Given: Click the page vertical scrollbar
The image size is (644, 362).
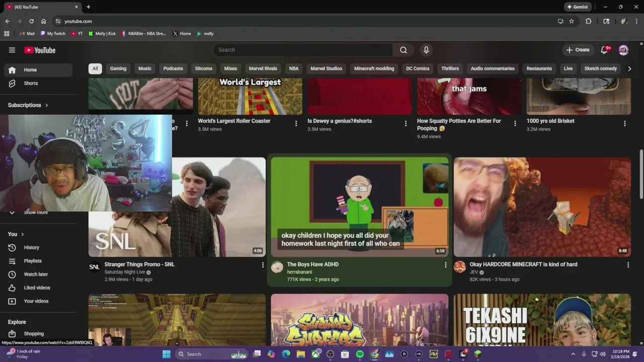Looking at the screenshot, I should (641, 174).
